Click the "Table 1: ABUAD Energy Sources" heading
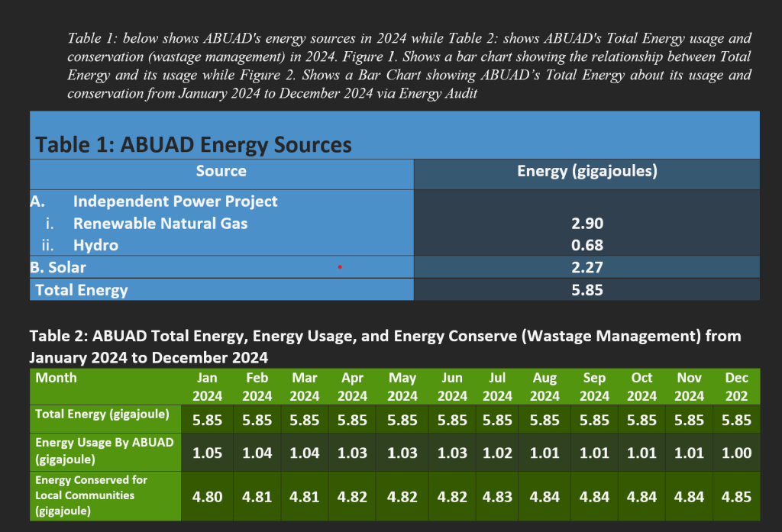The image size is (782, 532). (194, 144)
